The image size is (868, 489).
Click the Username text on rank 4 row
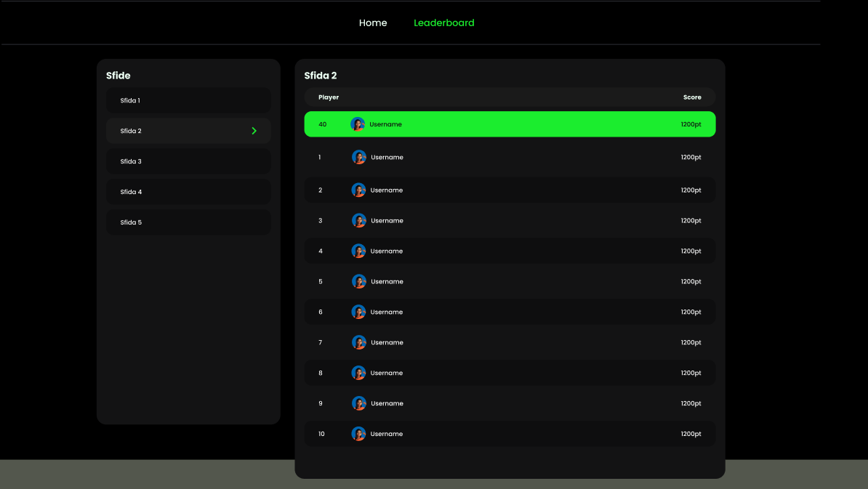tap(387, 251)
